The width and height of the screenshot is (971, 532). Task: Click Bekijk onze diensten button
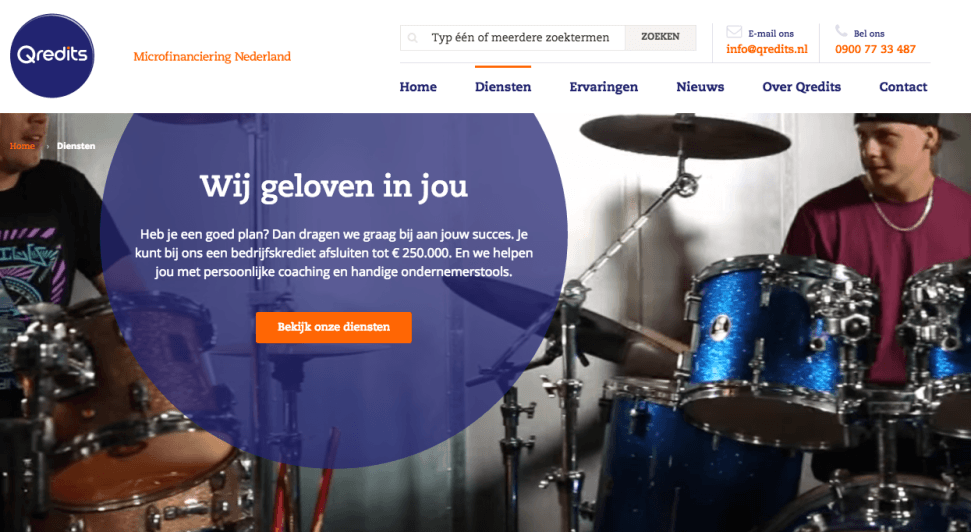tap(334, 327)
